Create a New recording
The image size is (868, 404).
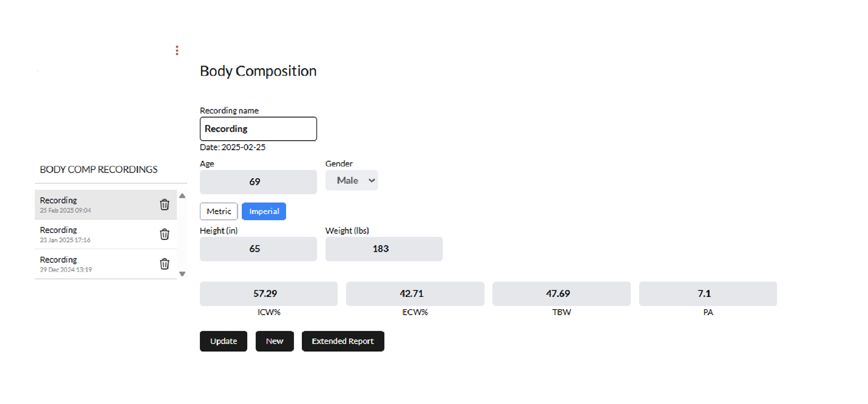[x=275, y=341]
